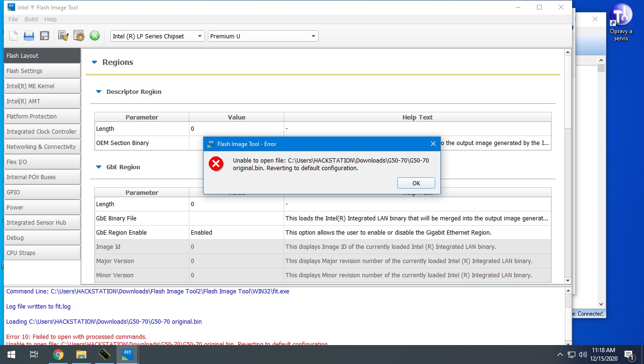Click the document with brush toolbar icon
The width and height of the screenshot is (644, 364).
click(63, 36)
